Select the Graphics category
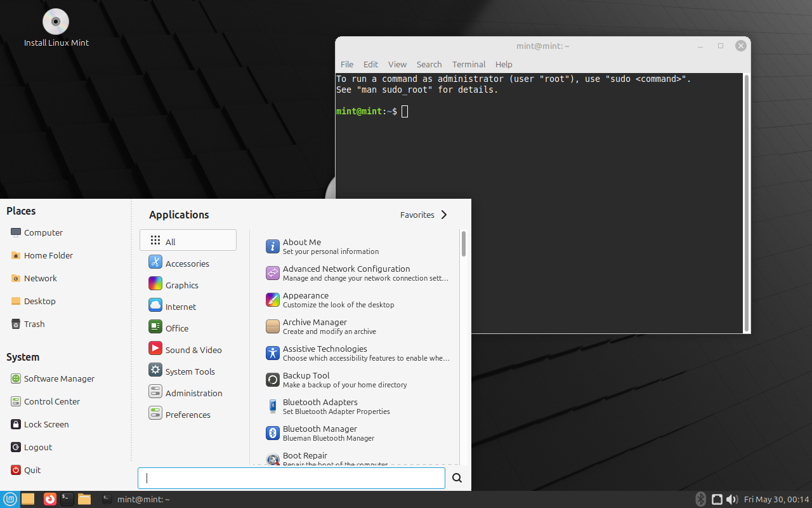 (188, 284)
